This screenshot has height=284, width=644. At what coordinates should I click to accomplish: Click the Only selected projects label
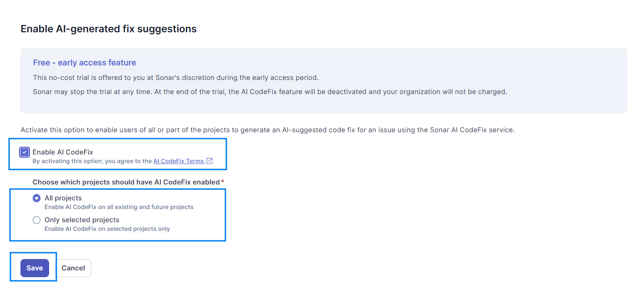82,220
